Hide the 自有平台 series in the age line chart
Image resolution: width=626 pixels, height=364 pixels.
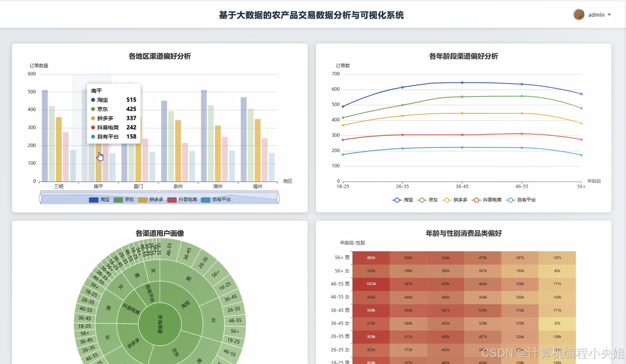pyautogui.click(x=521, y=200)
